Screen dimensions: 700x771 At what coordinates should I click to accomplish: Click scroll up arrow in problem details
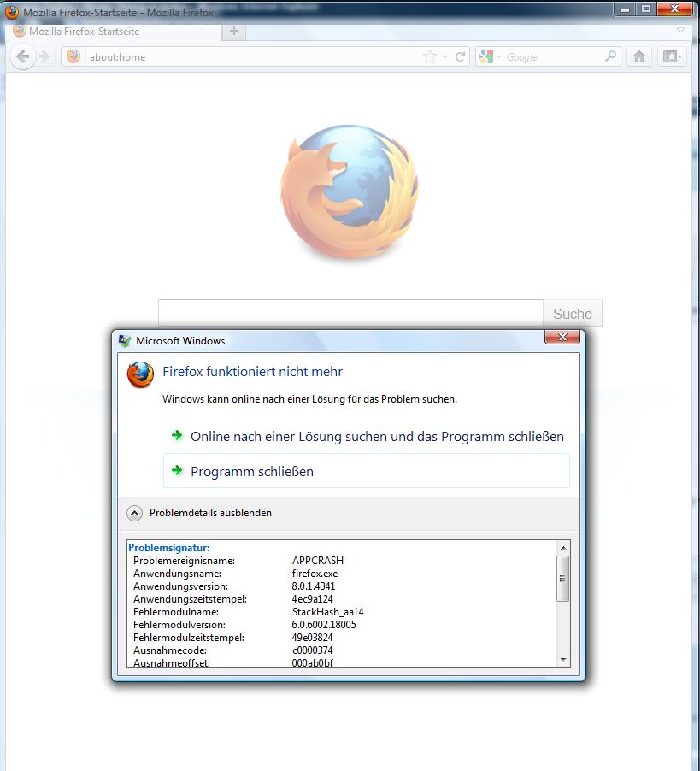point(563,548)
